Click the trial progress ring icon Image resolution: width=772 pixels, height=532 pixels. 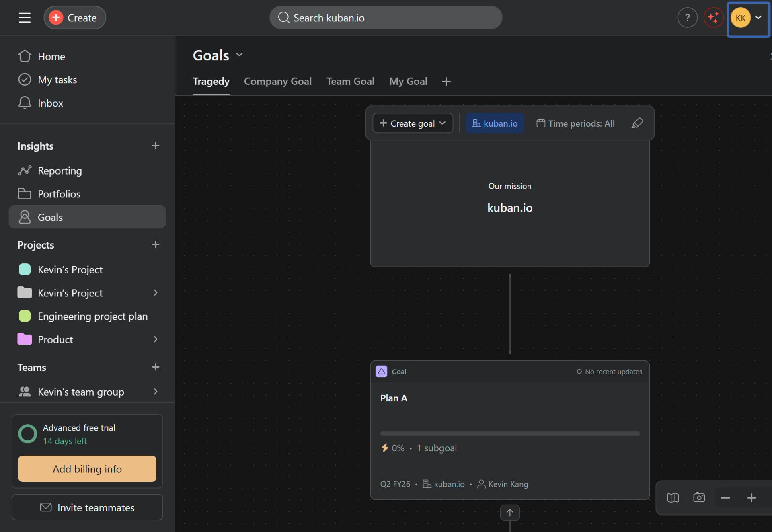coord(28,434)
